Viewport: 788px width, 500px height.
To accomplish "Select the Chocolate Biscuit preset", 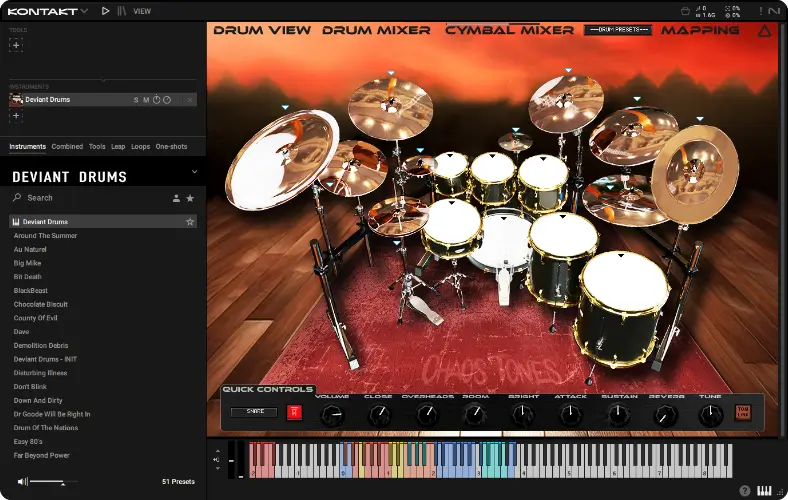I will (x=41, y=304).
